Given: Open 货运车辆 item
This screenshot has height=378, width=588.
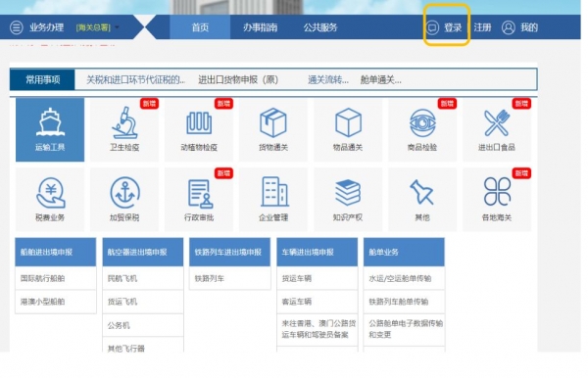Looking at the screenshot, I should [x=318, y=278].
